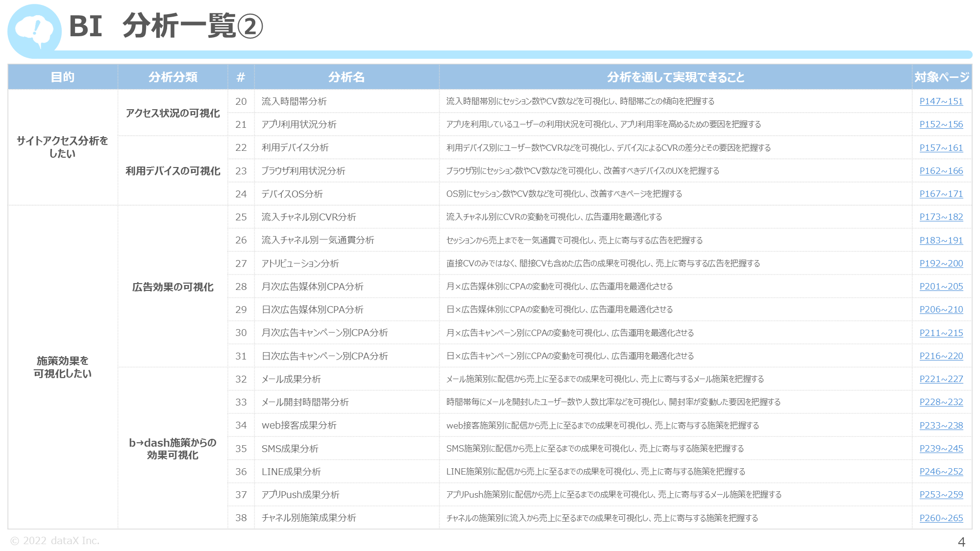Select the 分析分類 column header
Image resolution: width=980 pixels, height=551 pixels.
pos(173,77)
